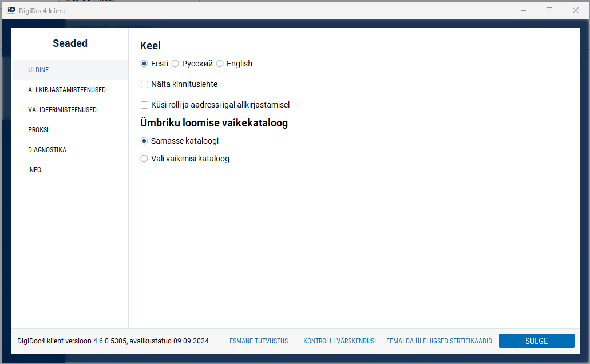Click the Ümbriku loomise vaikekataloog heading

214,122
